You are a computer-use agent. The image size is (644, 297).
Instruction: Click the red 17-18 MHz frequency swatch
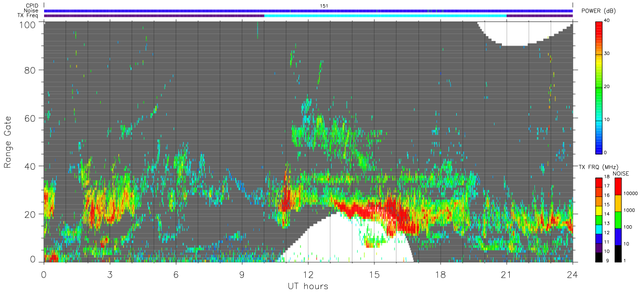point(598,183)
